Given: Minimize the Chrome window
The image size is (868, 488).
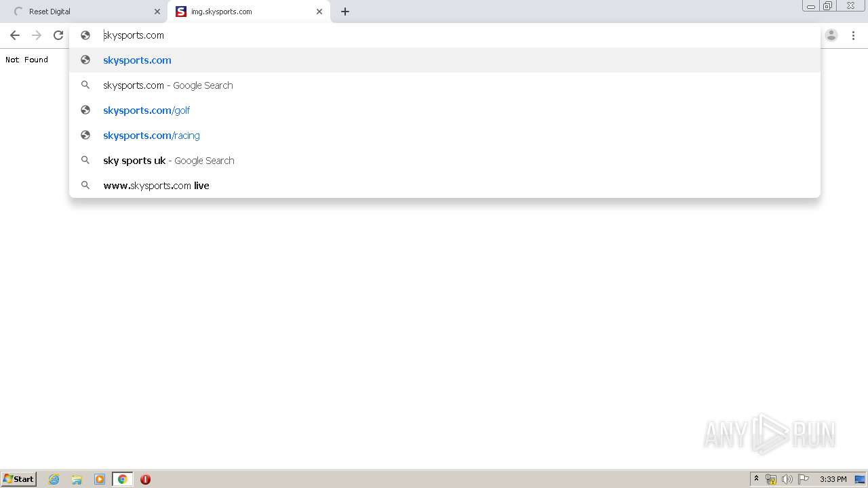Looking at the screenshot, I should [811, 6].
